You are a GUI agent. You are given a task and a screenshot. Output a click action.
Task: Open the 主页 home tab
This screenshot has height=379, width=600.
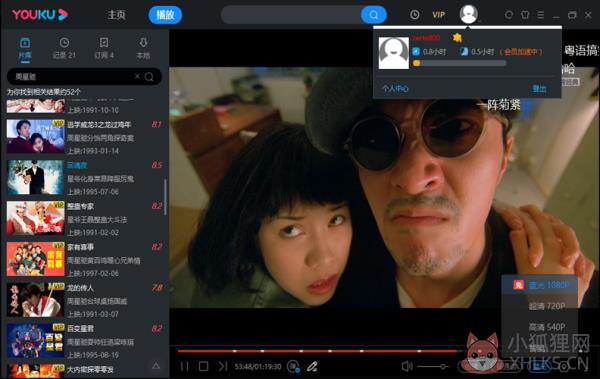point(116,15)
